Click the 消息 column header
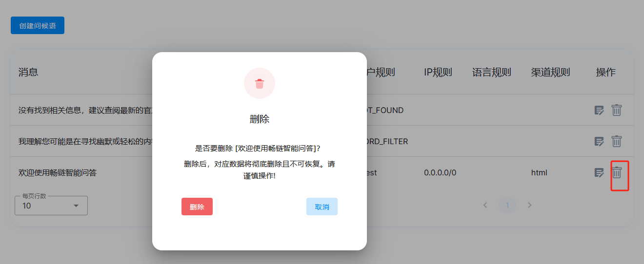Viewport: 644px width, 264px height. [28, 73]
